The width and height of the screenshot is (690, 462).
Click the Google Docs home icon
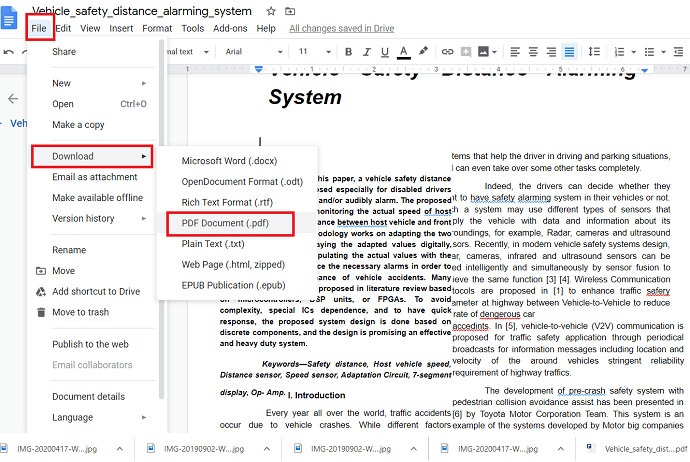(x=9, y=18)
